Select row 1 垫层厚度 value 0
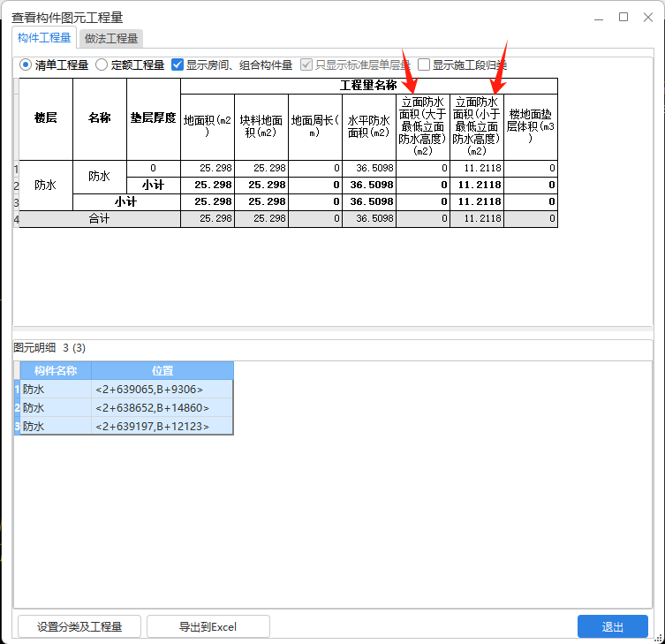665x644 pixels. 154,169
